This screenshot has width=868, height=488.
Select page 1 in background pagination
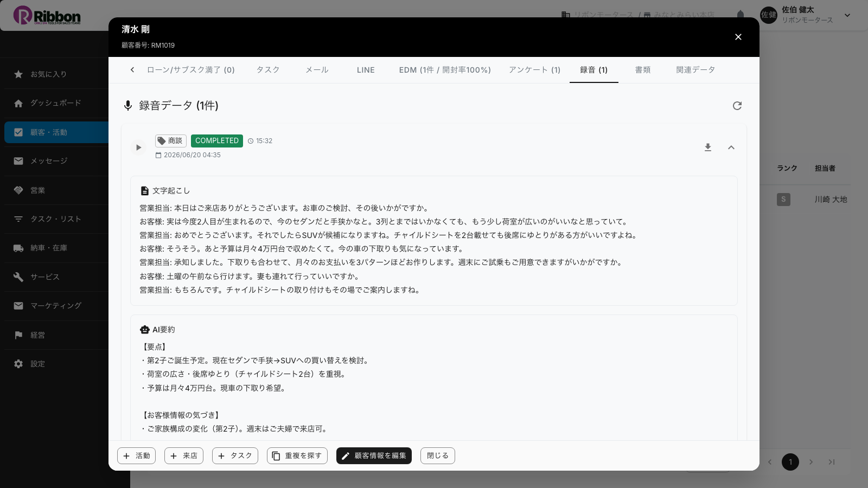pos(790,462)
